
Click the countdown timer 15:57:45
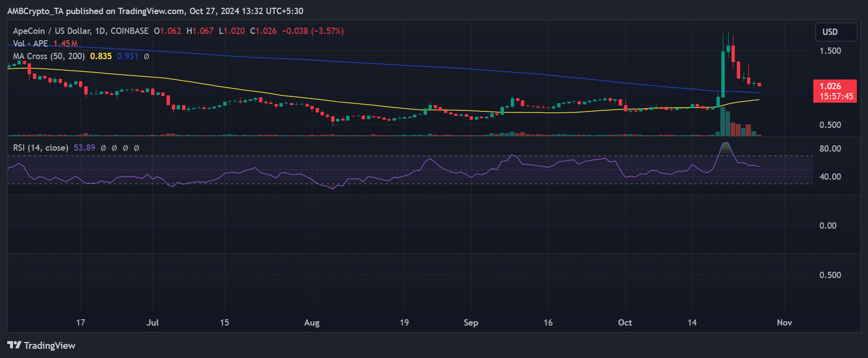coord(836,96)
